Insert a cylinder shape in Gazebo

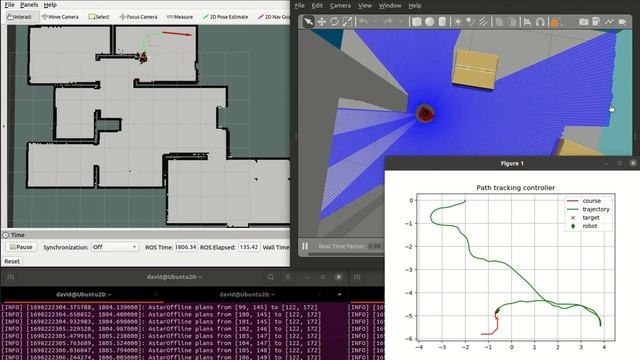click(x=442, y=22)
